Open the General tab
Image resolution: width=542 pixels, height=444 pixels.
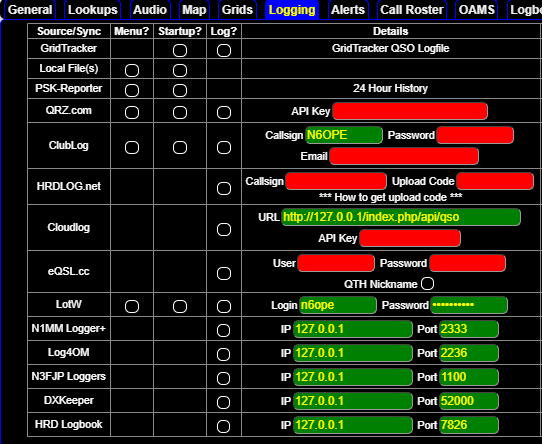click(30, 10)
